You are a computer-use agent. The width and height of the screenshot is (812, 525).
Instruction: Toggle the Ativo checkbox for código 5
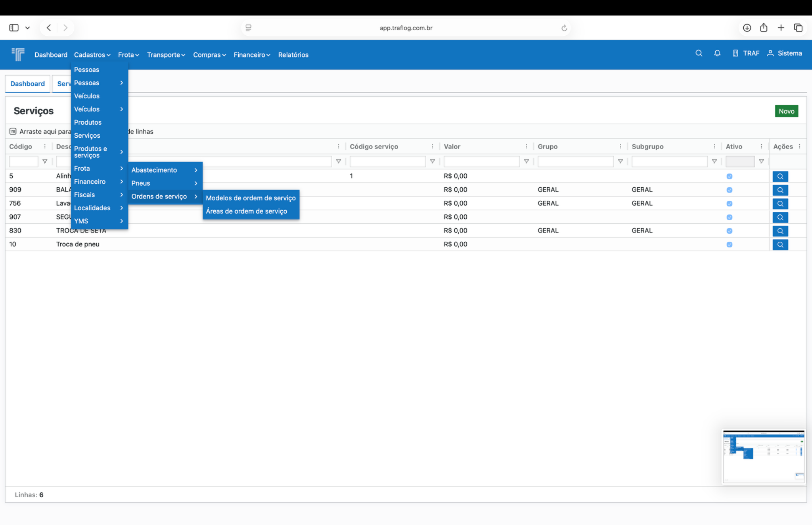tap(729, 176)
